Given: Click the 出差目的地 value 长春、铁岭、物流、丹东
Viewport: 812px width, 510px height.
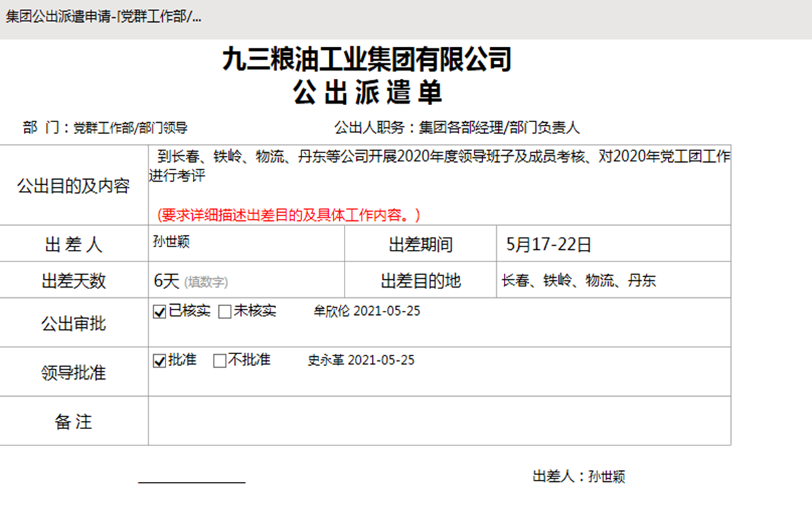Looking at the screenshot, I should [579, 281].
